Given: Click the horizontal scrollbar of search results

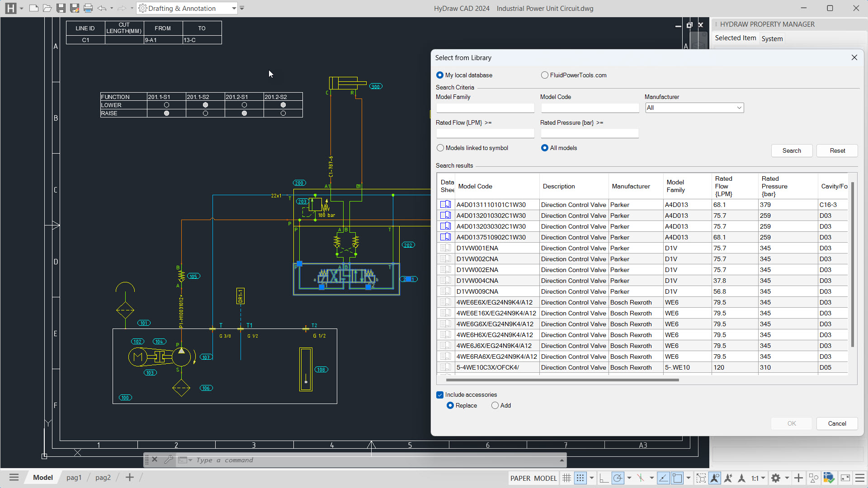Looking at the screenshot, I should (562, 380).
